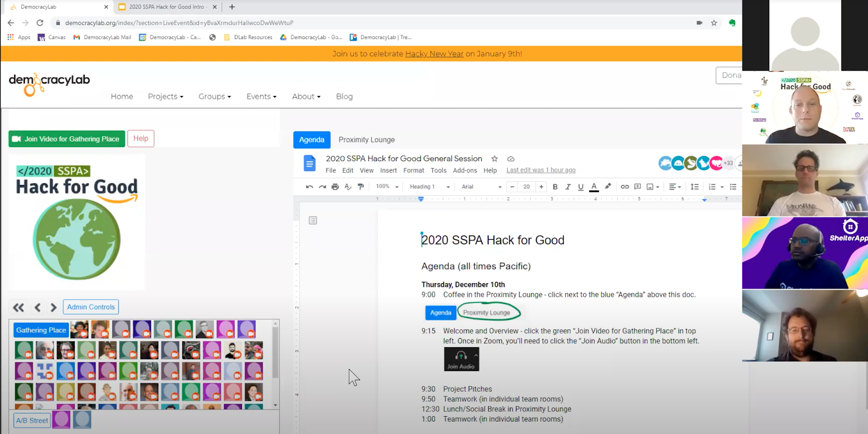Select the A/B Street room button
868x434 pixels.
point(32,420)
